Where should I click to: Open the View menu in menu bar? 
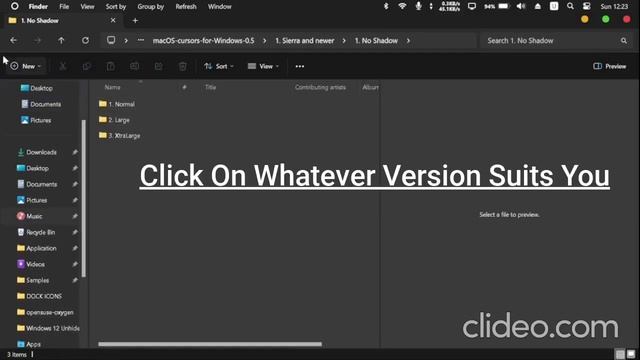[x=87, y=7]
